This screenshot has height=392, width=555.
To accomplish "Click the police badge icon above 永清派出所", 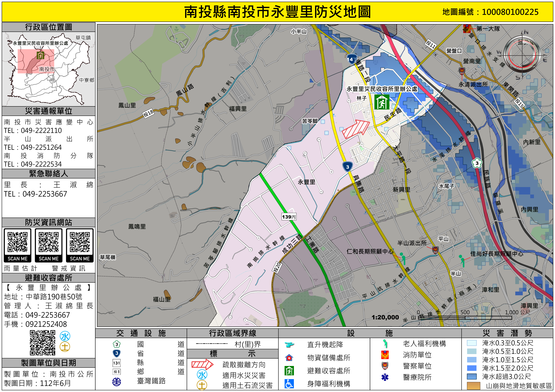I will [462, 71].
